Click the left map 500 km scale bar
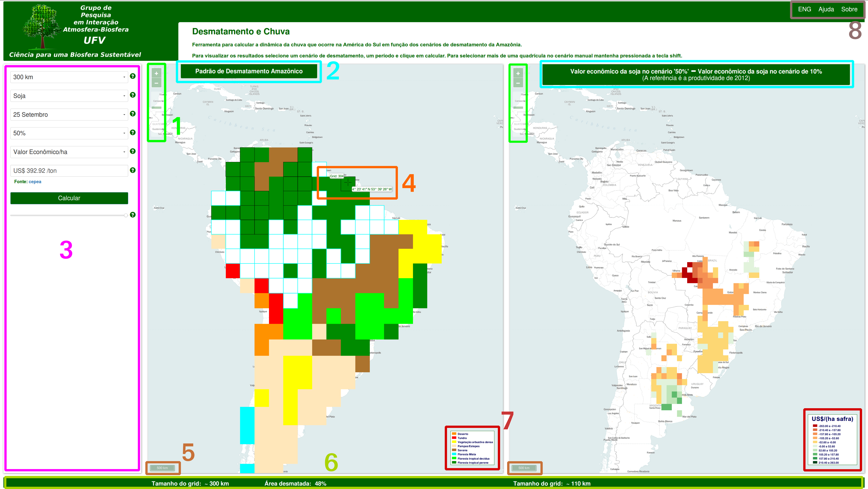Viewport: 868px width, 489px height. [x=162, y=468]
